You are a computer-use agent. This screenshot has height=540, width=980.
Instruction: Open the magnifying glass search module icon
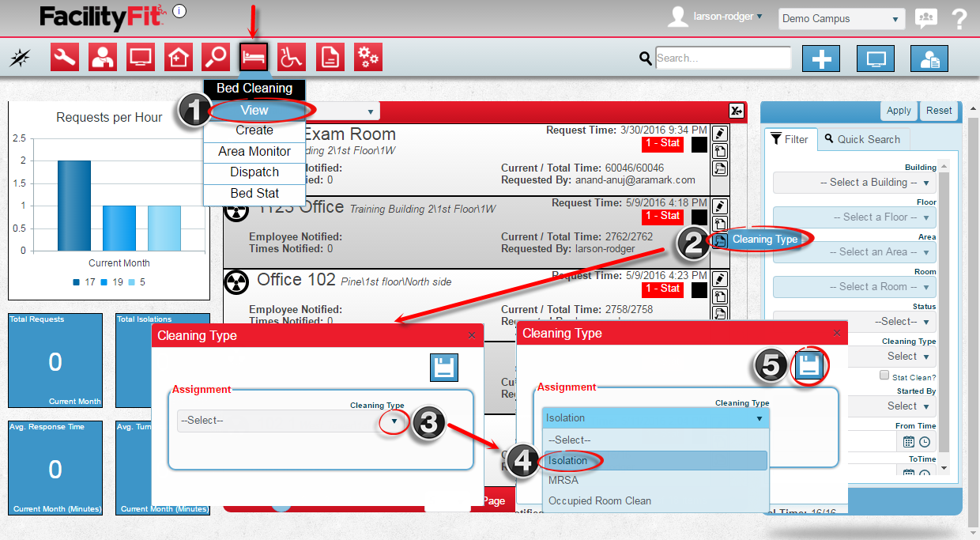[x=216, y=58]
